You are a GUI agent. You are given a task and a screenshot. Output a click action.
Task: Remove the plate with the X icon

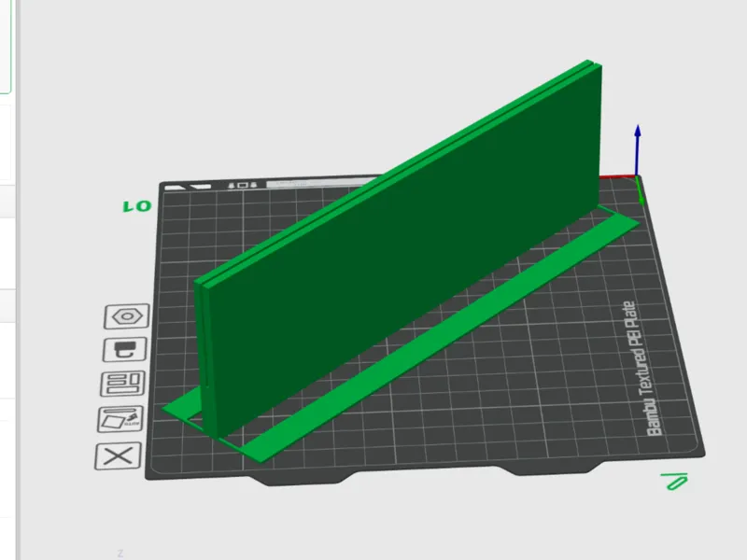pyautogui.click(x=119, y=456)
